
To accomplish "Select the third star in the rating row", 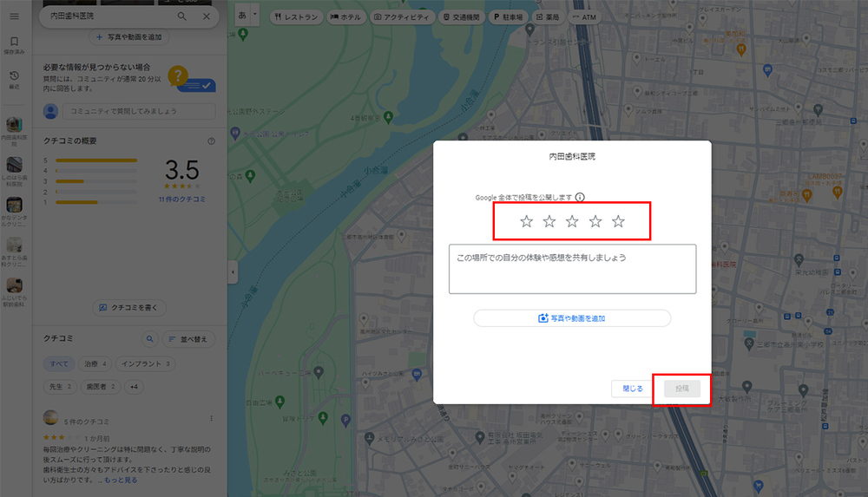I will (x=572, y=222).
